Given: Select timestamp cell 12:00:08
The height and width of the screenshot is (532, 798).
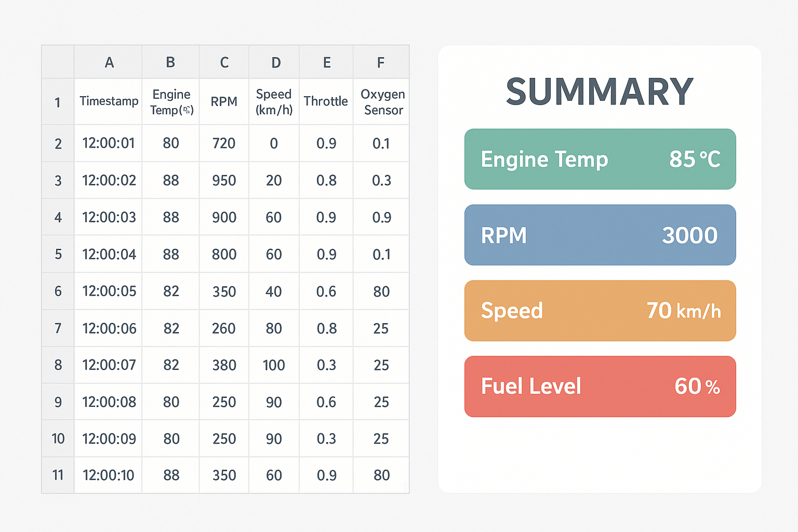Looking at the screenshot, I should tap(108, 402).
